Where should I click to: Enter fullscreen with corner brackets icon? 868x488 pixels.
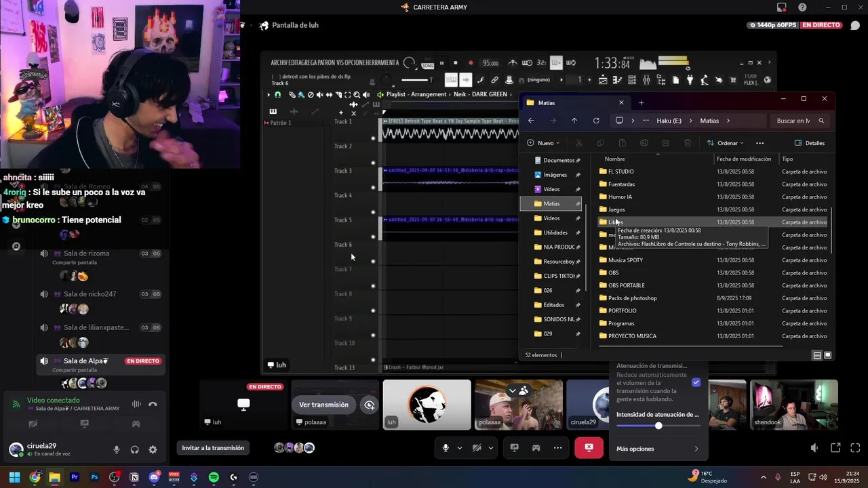pyautogui.click(x=855, y=448)
